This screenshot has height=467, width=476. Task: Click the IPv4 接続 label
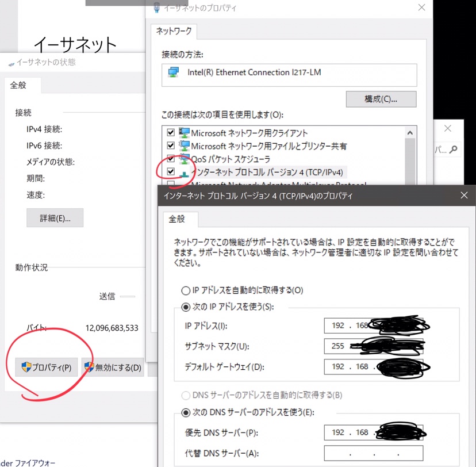click(44, 129)
